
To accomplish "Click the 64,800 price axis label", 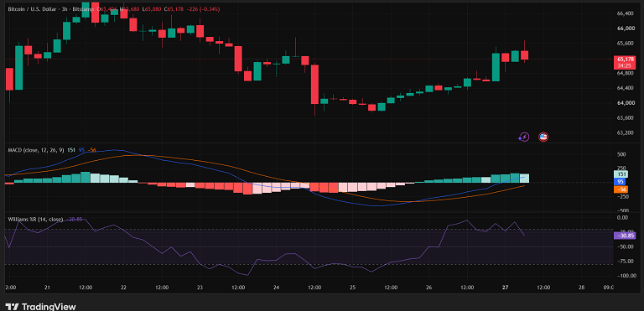I will [x=625, y=74].
